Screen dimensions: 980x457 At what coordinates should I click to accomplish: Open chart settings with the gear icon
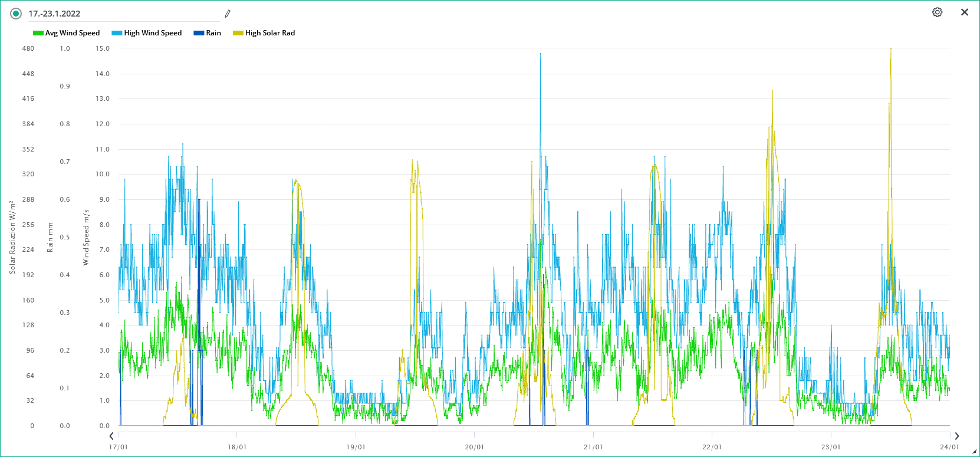(937, 12)
